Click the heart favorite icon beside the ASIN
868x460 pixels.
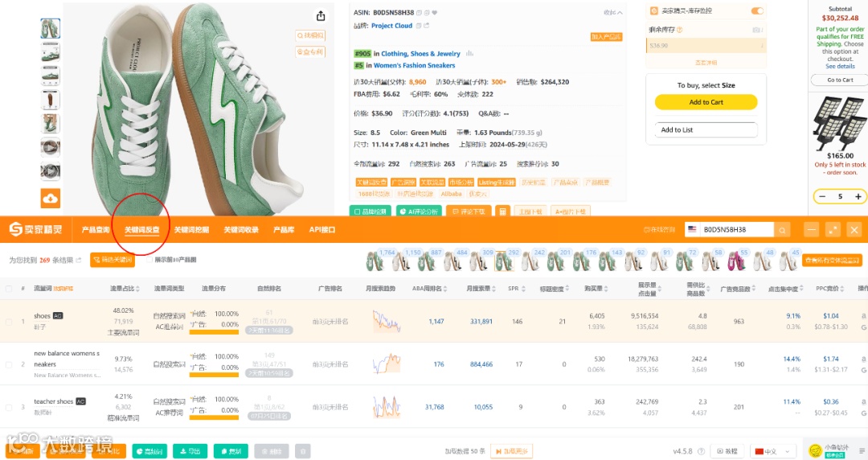(x=435, y=12)
